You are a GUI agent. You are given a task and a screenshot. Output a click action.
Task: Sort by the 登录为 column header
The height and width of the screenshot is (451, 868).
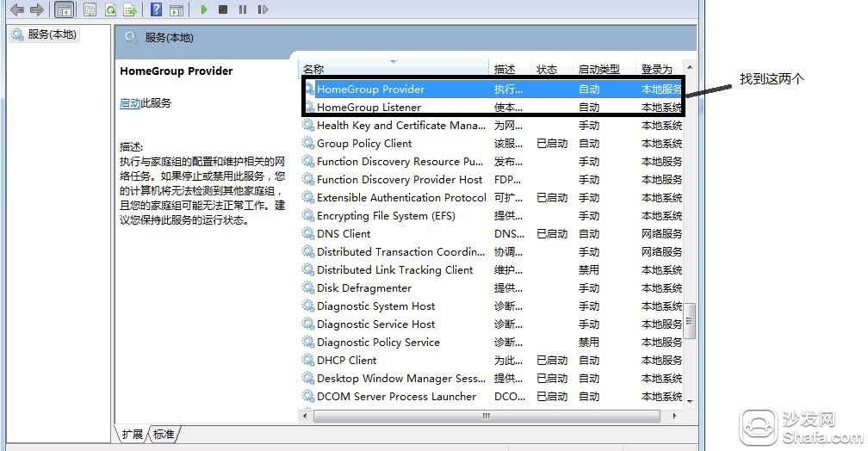659,69
